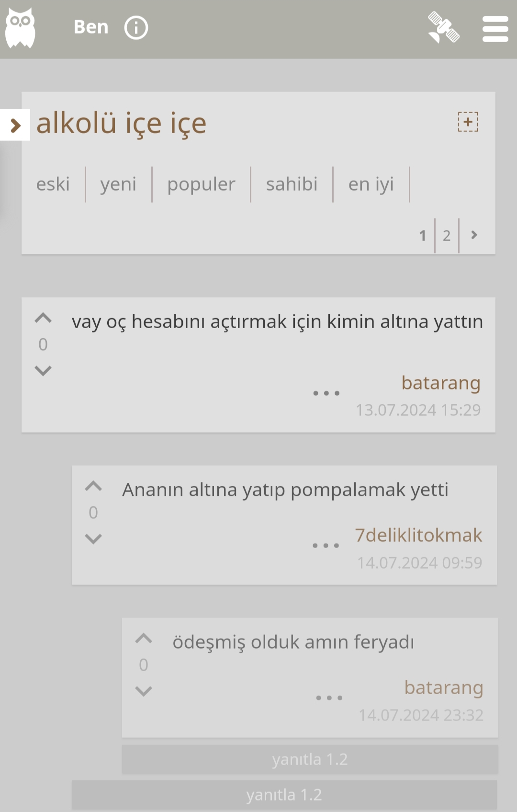Upvote the 'ödeşmiş olduk' reply
The height and width of the screenshot is (812, 517).
click(144, 638)
